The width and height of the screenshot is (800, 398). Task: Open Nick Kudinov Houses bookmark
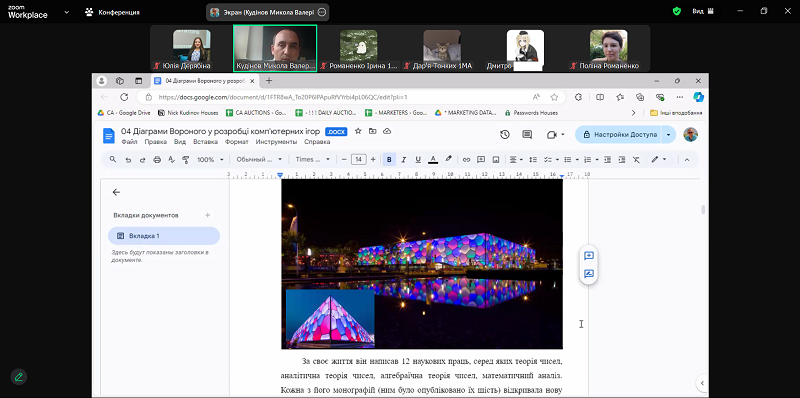[x=188, y=113]
